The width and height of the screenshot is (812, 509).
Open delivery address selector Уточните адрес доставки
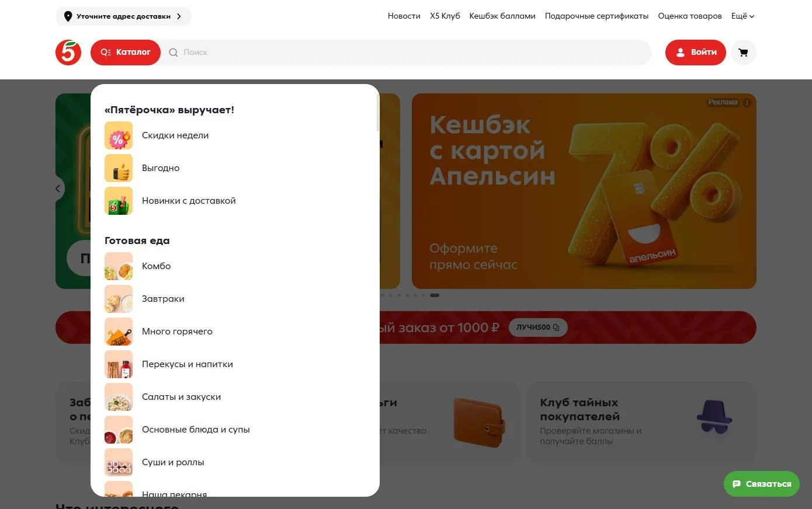pos(123,16)
